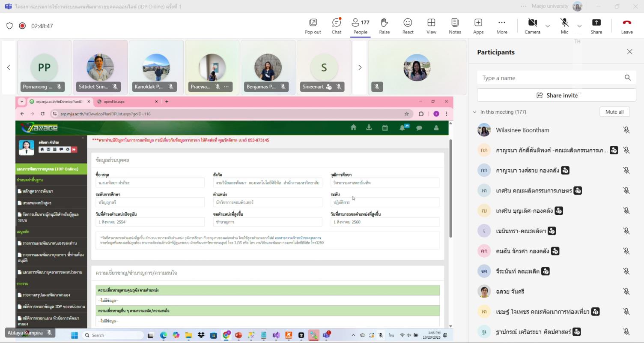Start sharing with Share icon
The height and width of the screenshot is (343, 644).
point(596,26)
